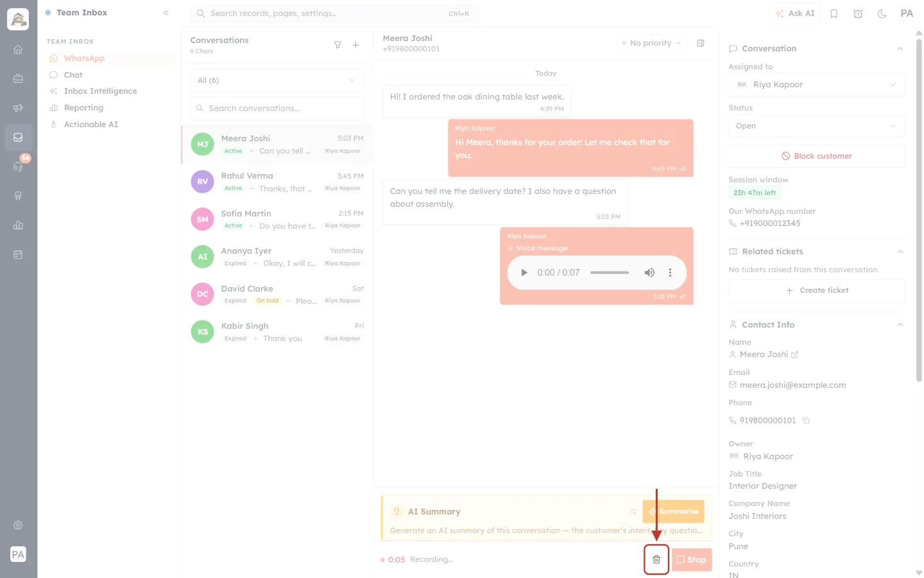
Task: Open Rahul Verma conversation
Action: (277, 182)
